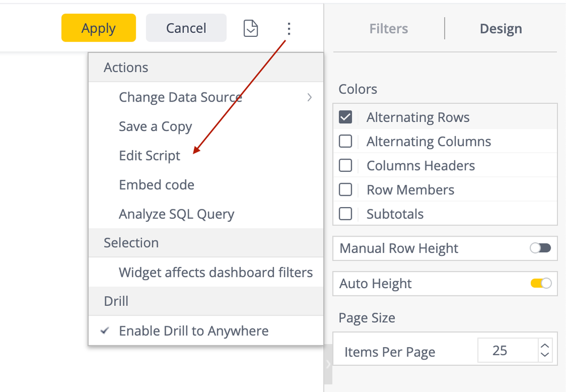This screenshot has width=566, height=392.
Task: Turn on Manual Row Height toggle
Action: (x=540, y=248)
